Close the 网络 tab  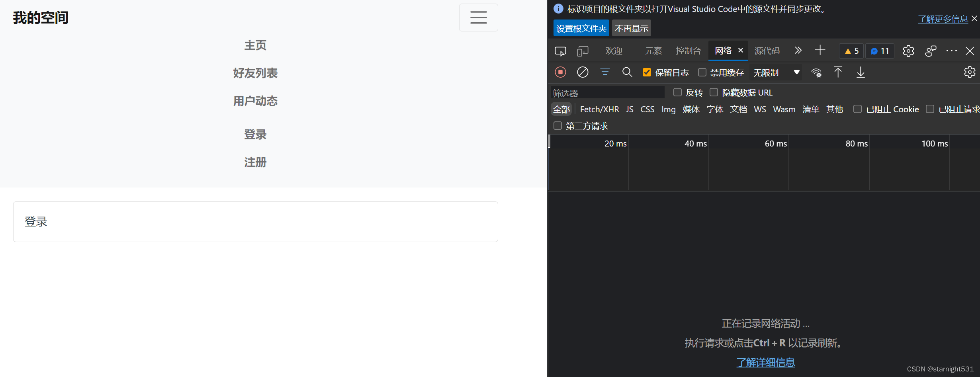pyautogui.click(x=741, y=50)
